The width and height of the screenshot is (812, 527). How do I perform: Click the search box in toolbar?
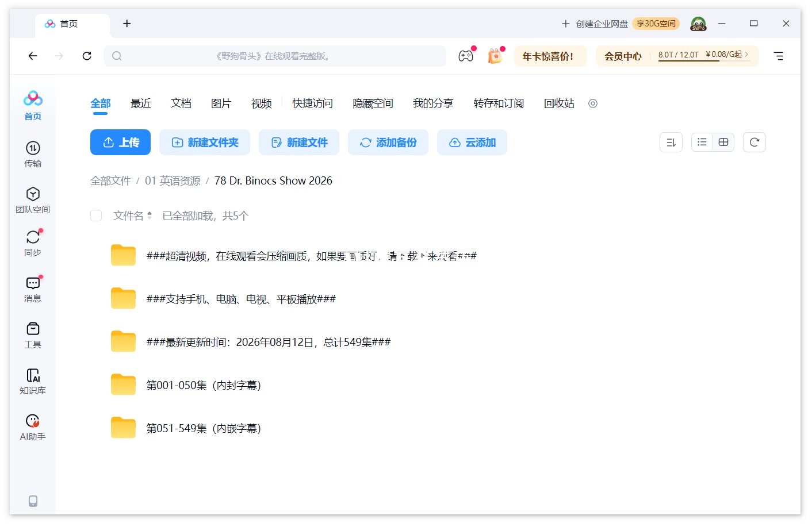(275, 56)
